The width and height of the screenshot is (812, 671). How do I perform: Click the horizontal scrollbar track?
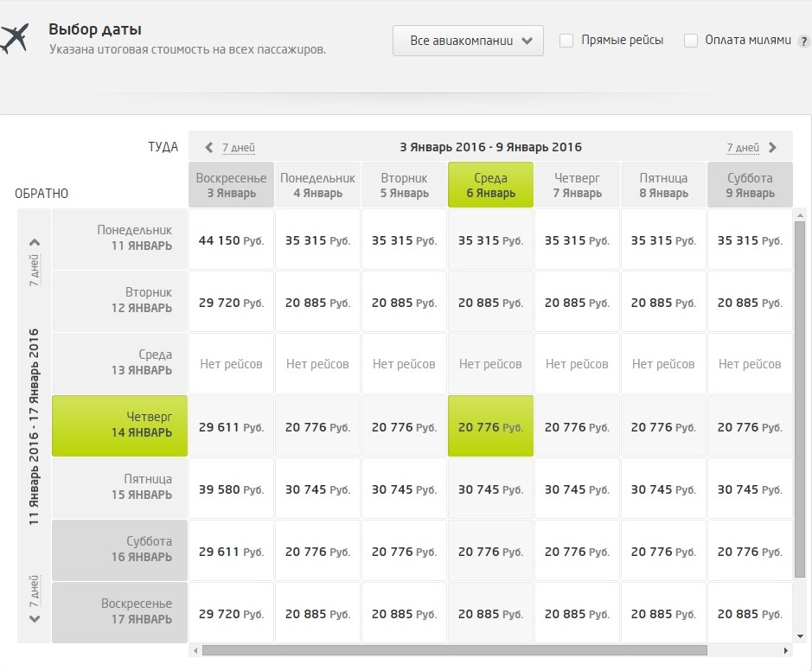pos(744,650)
